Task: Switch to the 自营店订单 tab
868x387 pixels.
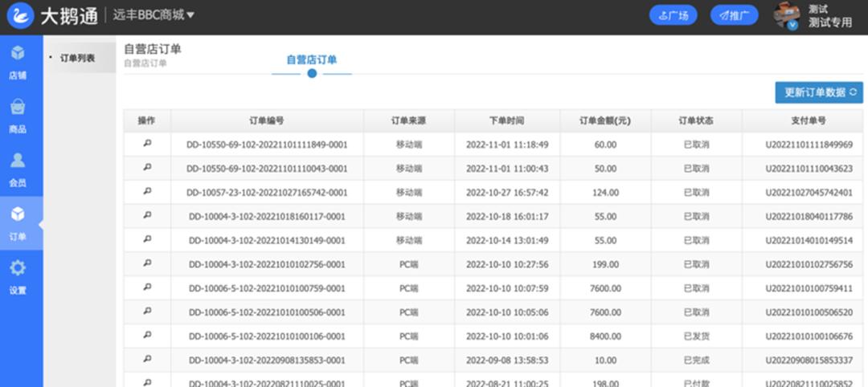Action: pos(312,59)
